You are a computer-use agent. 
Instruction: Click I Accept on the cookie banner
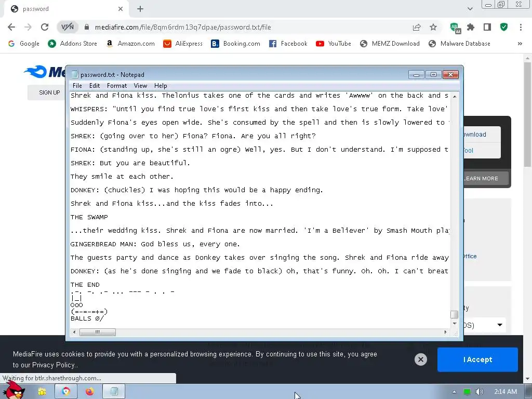(477, 360)
